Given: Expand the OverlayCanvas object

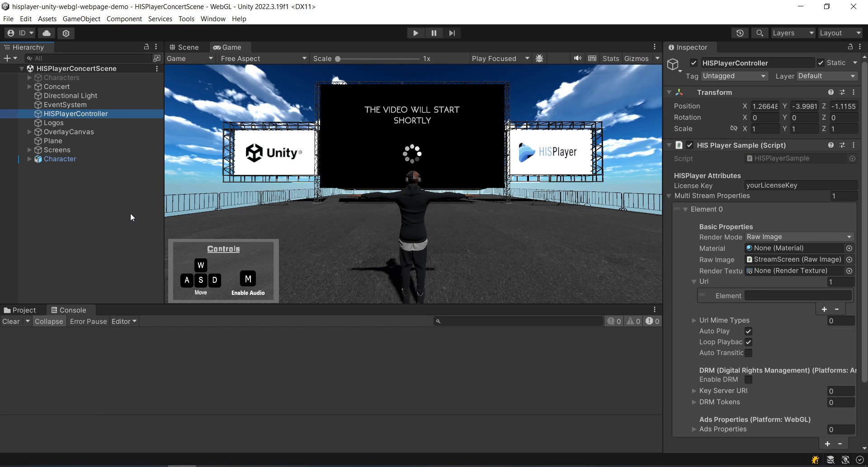Looking at the screenshot, I should click(29, 132).
